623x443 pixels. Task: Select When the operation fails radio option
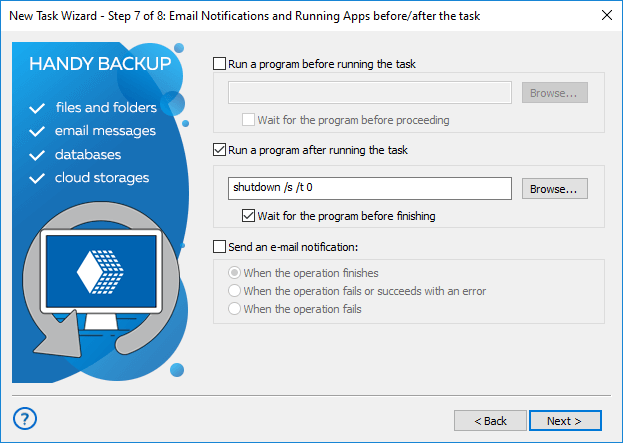point(235,309)
